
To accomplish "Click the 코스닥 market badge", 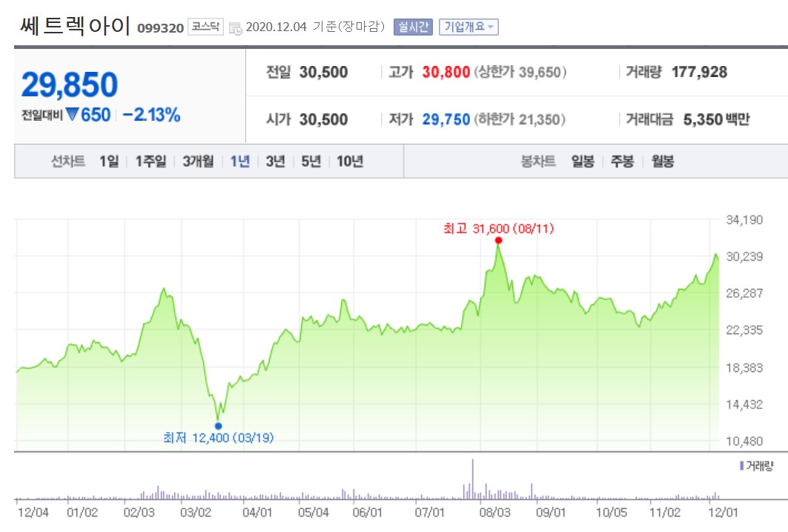I will [x=205, y=27].
